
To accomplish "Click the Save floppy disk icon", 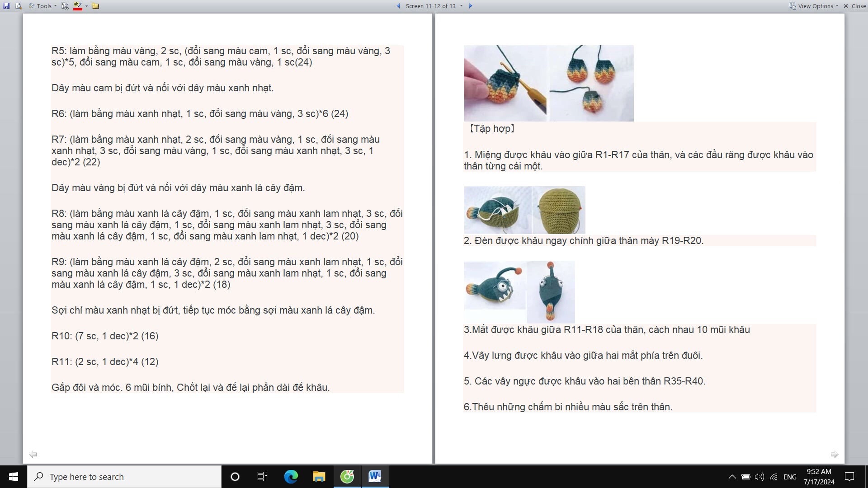I will click(6, 6).
